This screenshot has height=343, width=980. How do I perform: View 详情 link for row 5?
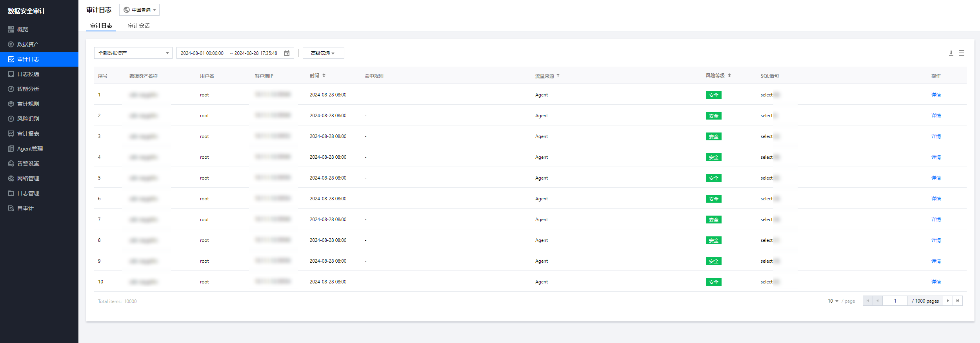pyautogui.click(x=936, y=178)
